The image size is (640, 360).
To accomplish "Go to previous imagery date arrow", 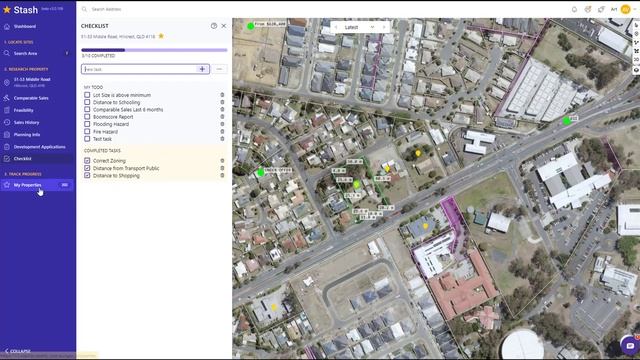I will [336, 27].
